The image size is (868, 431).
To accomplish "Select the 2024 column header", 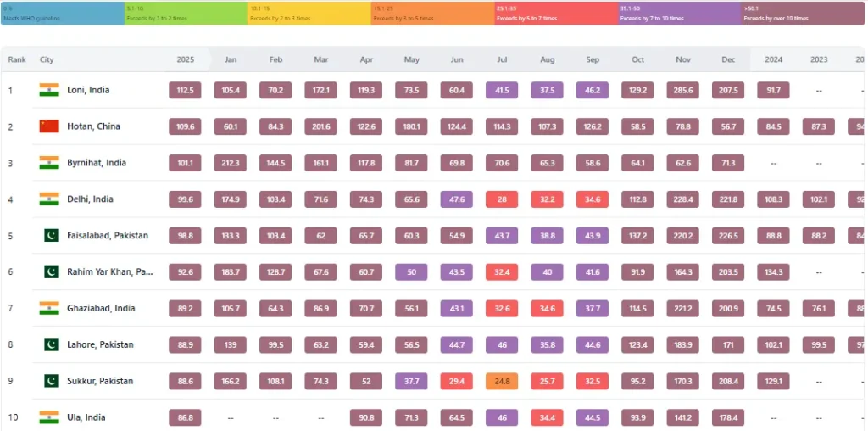I will click(773, 59).
